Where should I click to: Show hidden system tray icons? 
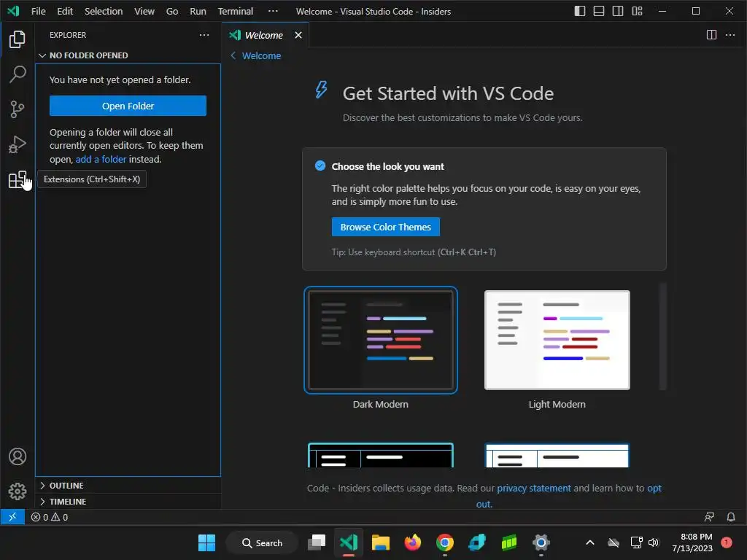(x=589, y=542)
